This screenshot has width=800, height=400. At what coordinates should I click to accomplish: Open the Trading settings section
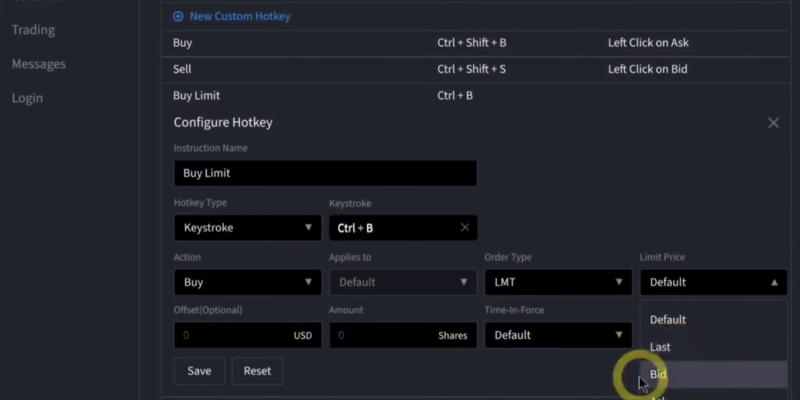33,30
